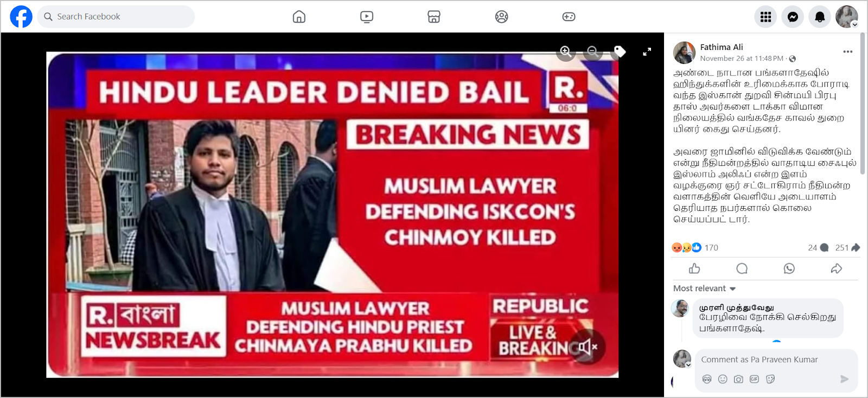Screen dimensions: 868x398
Task: View the 251 shares count
Action: click(x=847, y=248)
